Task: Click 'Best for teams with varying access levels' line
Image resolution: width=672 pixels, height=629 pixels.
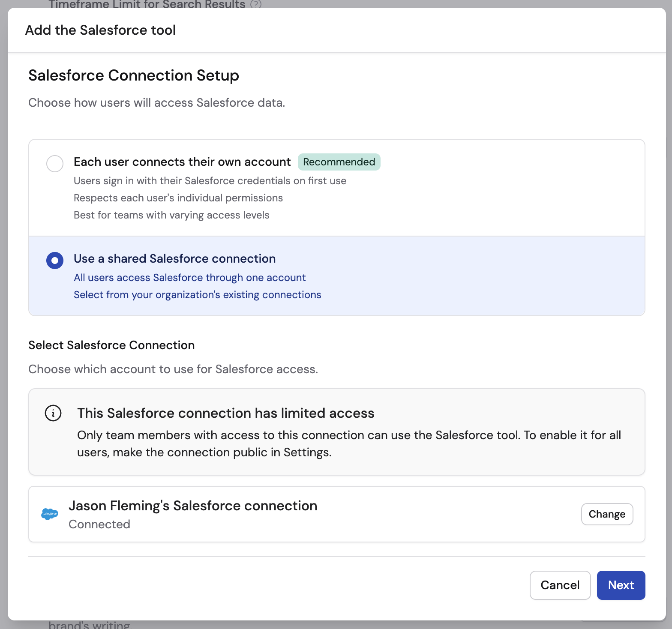Action: pyautogui.click(x=171, y=215)
